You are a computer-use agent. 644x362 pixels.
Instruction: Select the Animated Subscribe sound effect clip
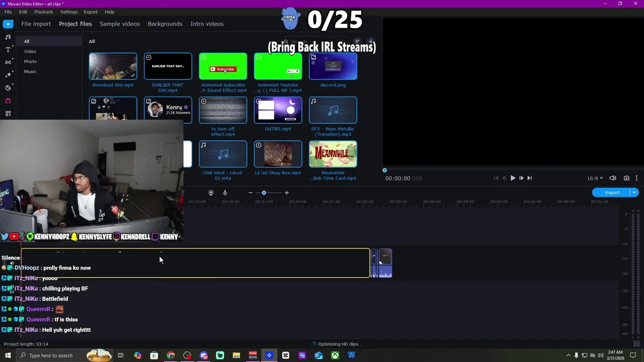(223, 66)
